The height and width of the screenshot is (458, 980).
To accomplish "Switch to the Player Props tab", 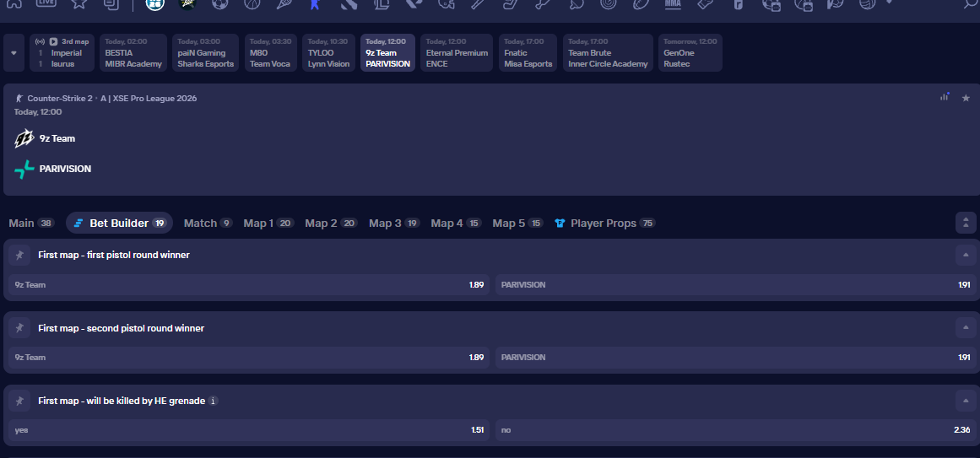I will [605, 223].
